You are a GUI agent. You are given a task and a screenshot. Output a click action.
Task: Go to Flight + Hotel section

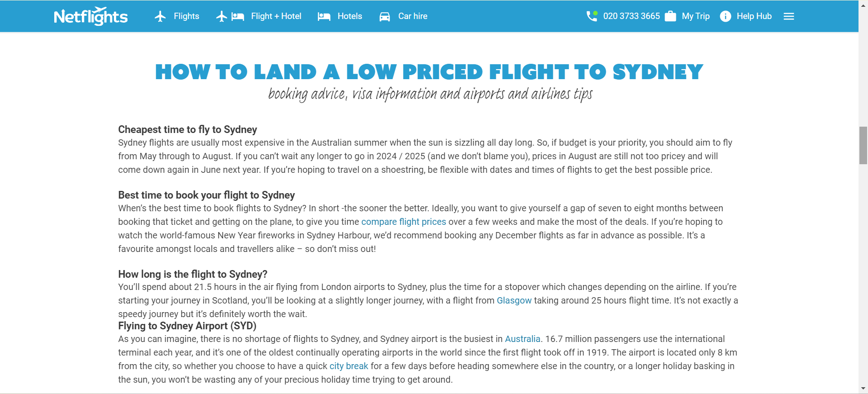coord(276,16)
